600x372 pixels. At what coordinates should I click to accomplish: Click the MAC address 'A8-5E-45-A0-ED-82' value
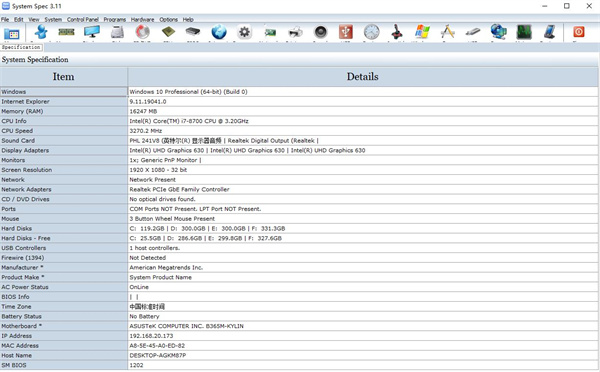157,346
